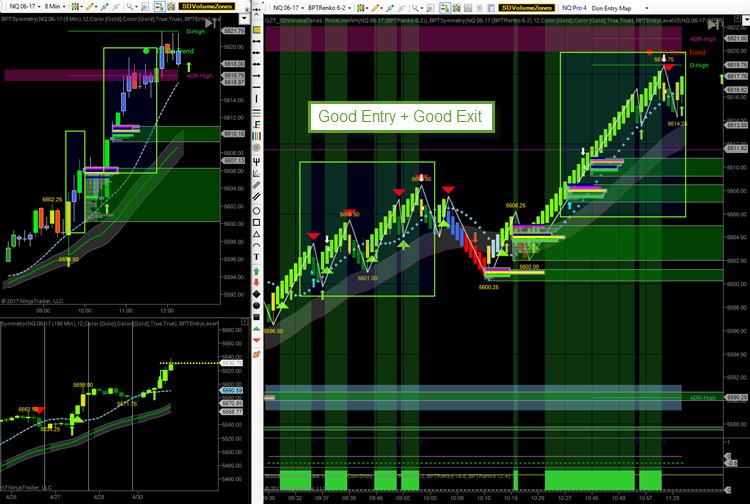750x504 pixels.
Task: Select the Andrews pitchfork tool
Action: tap(256, 161)
